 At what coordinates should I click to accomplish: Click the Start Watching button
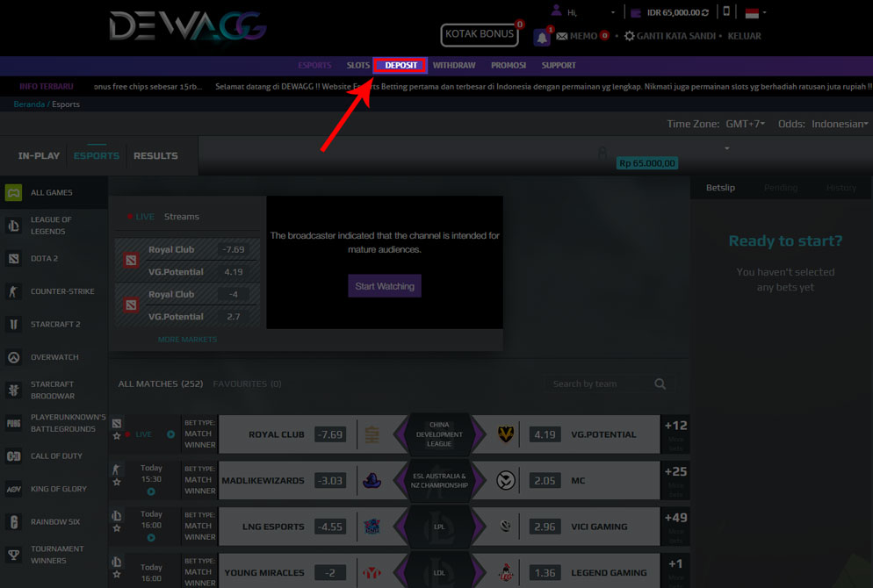385,286
